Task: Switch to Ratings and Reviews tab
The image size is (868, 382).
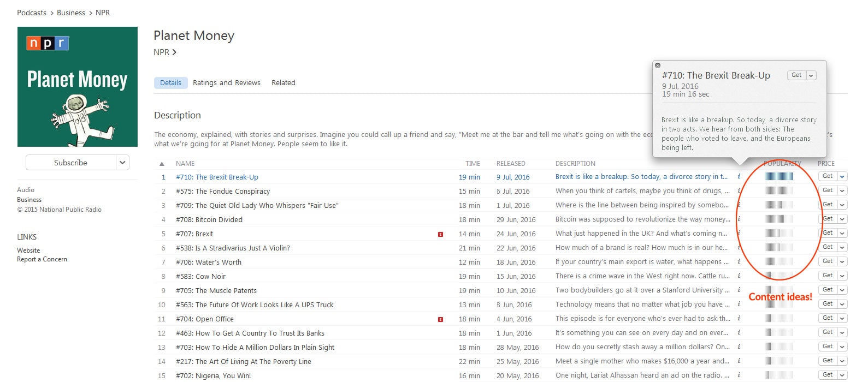Action: click(x=227, y=83)
